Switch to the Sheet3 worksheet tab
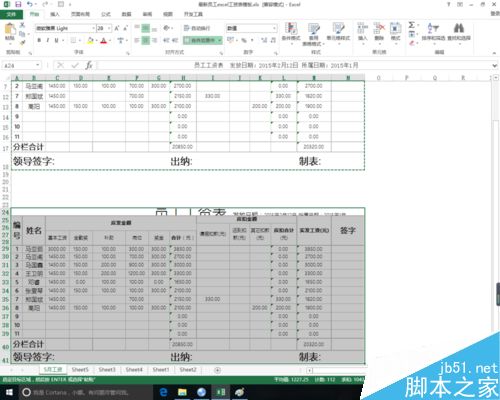 pyautogui.click(x=107, y=370)
